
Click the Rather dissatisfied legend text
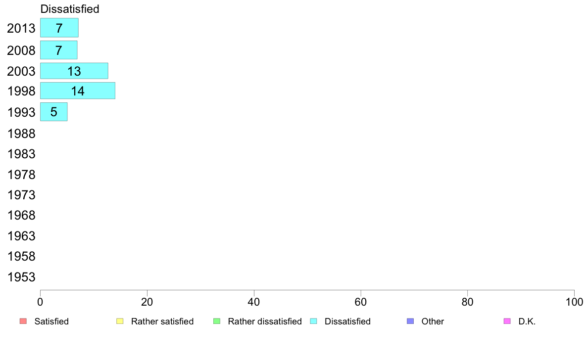click(265, 321)
